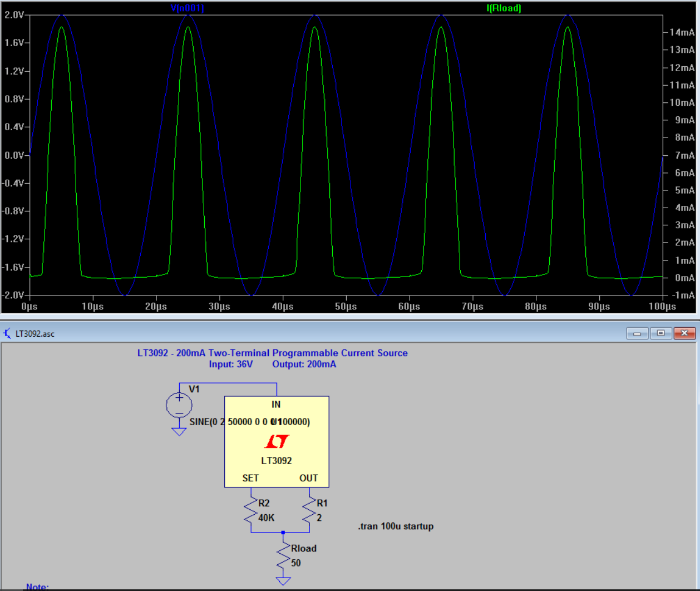Select the Rload resistor symbol
700x591 pixels.
283,555
